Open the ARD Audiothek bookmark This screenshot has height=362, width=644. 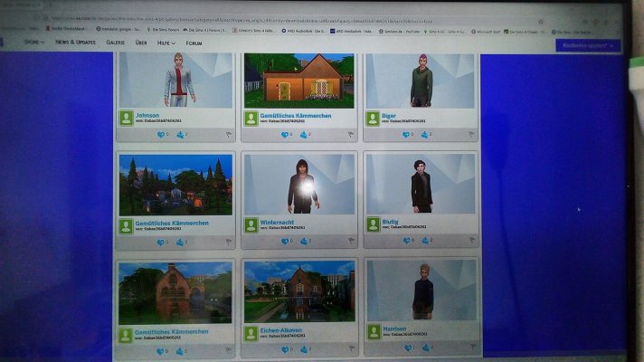point(304,31)
